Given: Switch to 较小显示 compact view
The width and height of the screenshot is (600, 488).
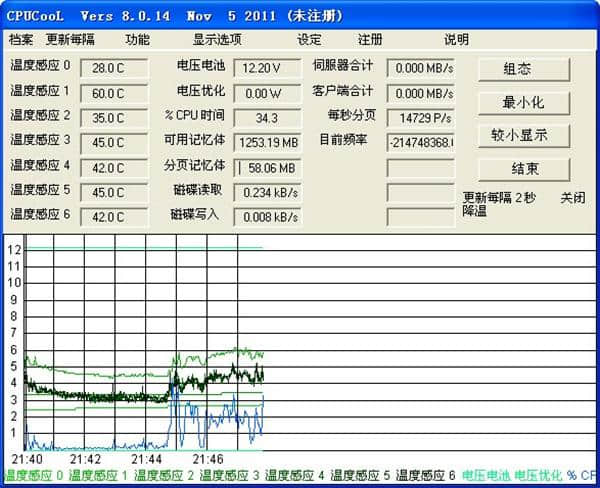Looking at the screenshot, I should coord(524,135).
